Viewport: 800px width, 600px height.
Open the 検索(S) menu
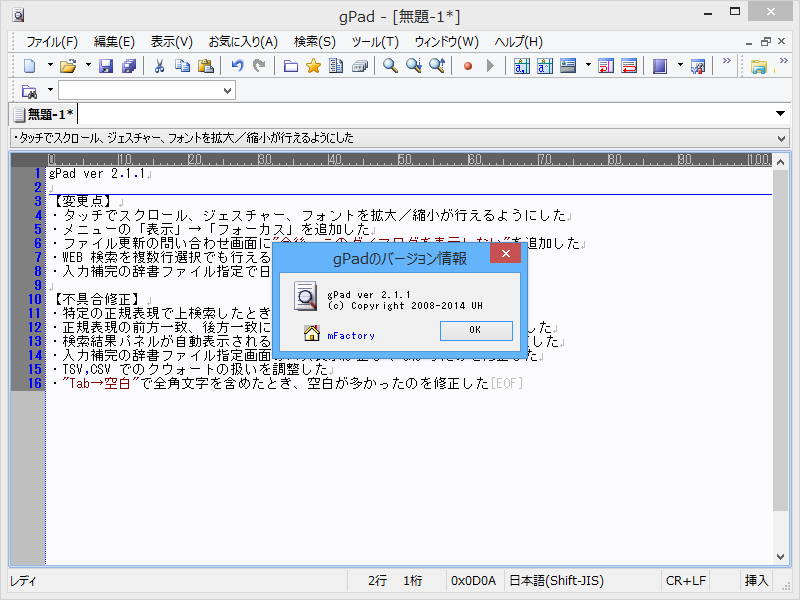pos(315,42)
